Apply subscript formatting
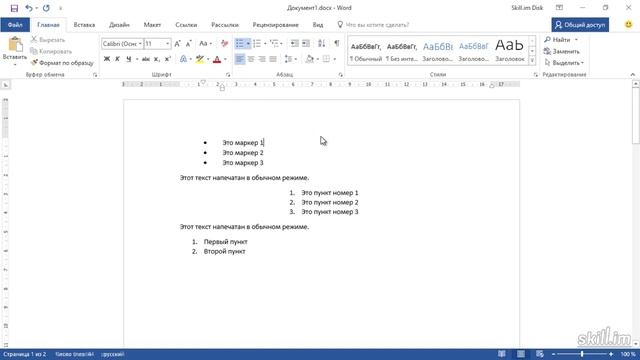Image resolution: width=640 pixels, height=360 pixels. (x=157, y=59)
